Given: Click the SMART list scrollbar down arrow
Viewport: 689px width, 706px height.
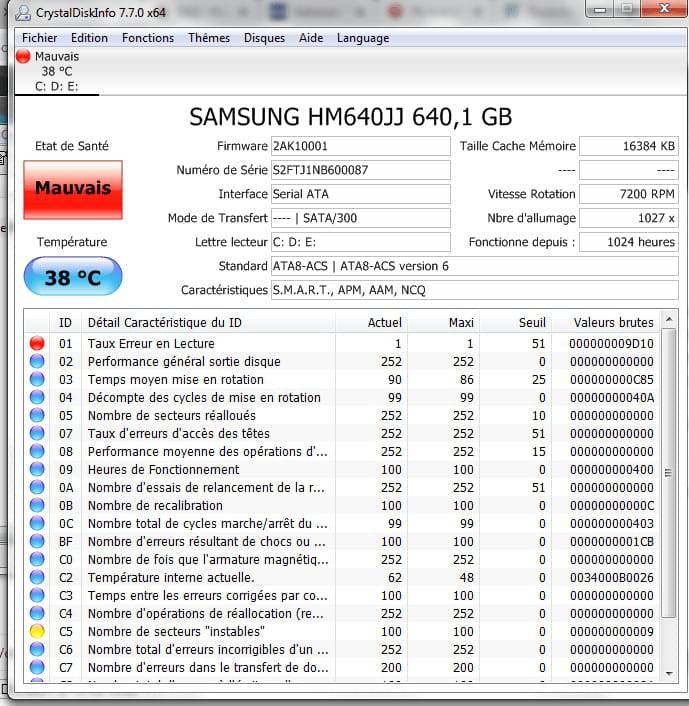Looking at the screenshot, I should (x=669, y=674).
